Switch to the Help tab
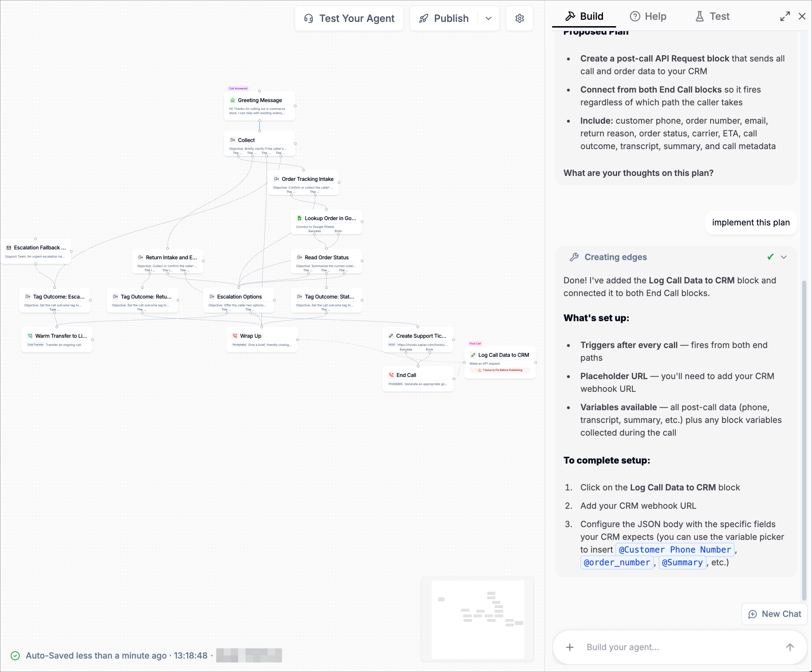 click(648, 16)
